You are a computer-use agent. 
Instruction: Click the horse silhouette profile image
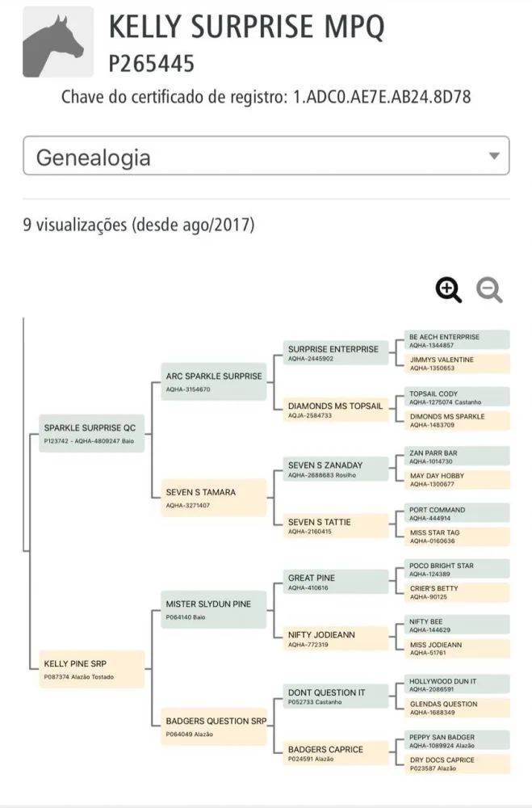(58, 42)
